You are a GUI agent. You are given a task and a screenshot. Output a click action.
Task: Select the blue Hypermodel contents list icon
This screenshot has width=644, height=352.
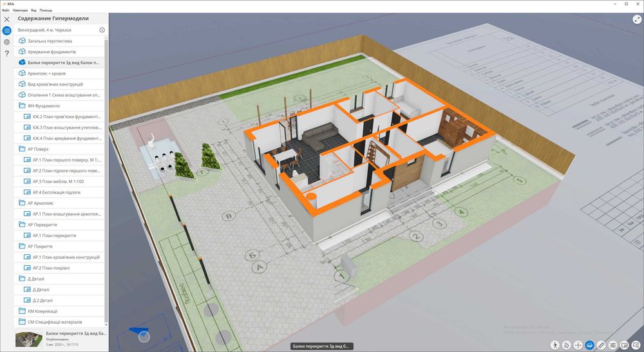(6, 31)
